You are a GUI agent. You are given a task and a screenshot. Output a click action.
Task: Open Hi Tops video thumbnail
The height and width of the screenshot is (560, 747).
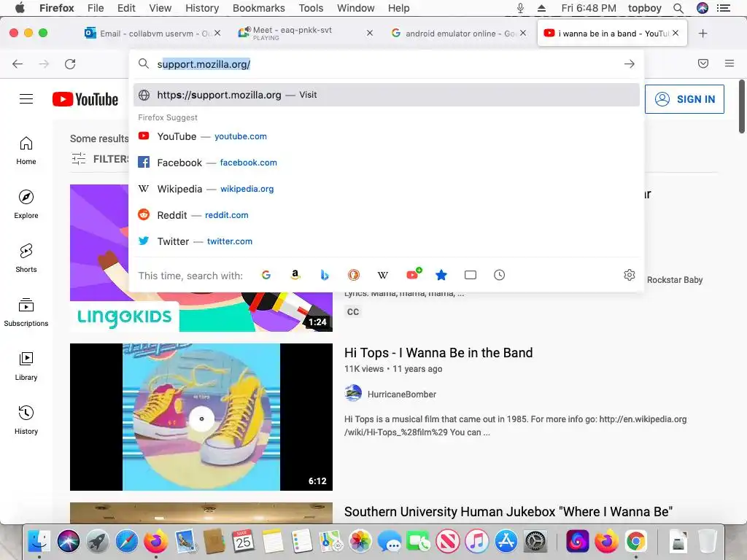pos(201,416)
